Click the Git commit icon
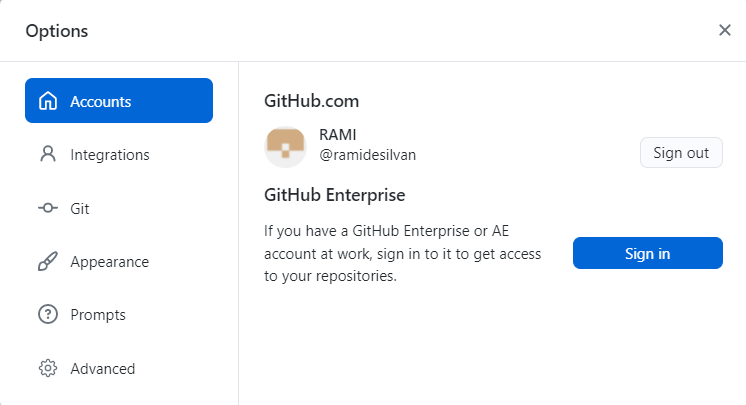The height and width of the screenshot is (405, 746). [x=47, y=208]
